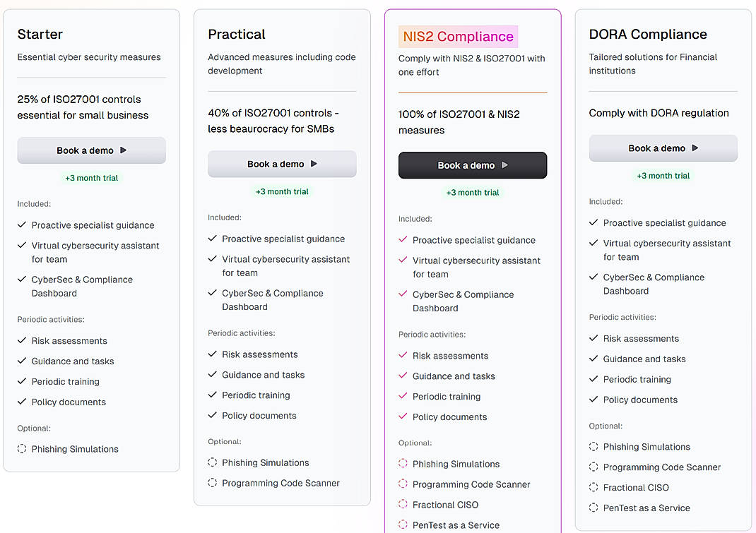Viewport: 756px width, 533px height.
Task: Click play arrow icon in Practical demo button
Action: pos(314,164)
